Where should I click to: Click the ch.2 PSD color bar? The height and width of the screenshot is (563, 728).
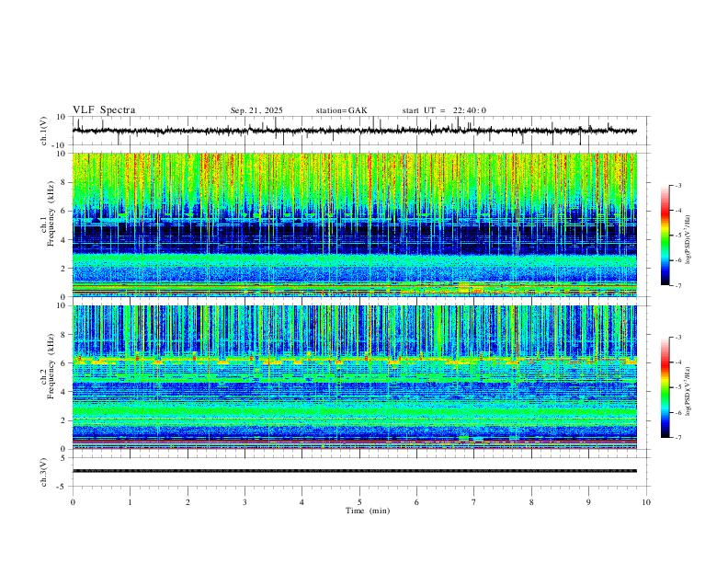pyautogui.click(x=665, y=387)
